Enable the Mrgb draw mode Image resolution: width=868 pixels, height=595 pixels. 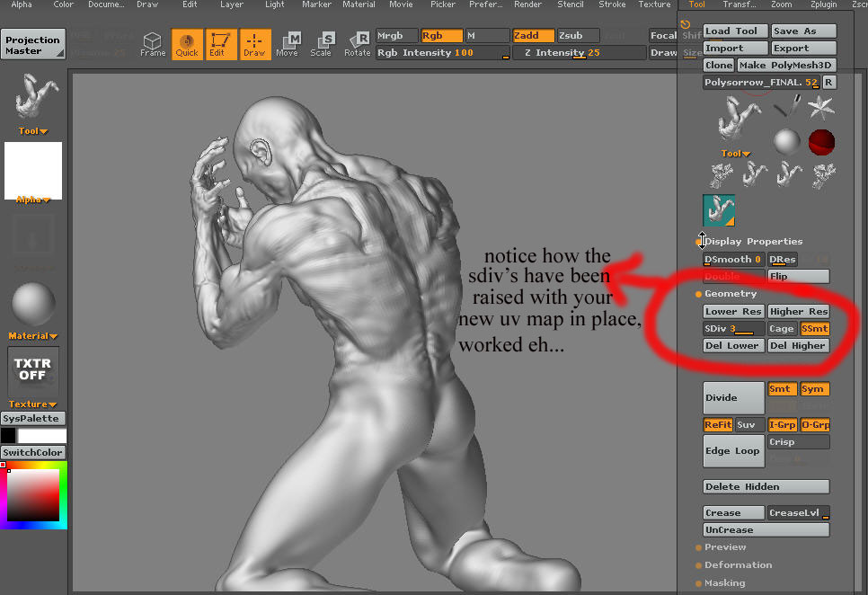click(396, 35)
